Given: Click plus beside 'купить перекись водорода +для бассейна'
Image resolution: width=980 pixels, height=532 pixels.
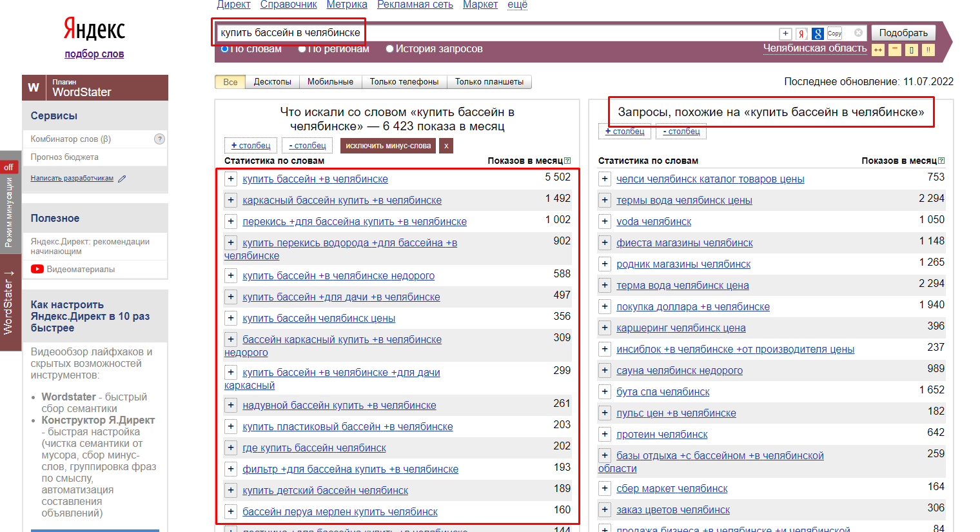Looking at the screenshot, I should coord(231,242).
